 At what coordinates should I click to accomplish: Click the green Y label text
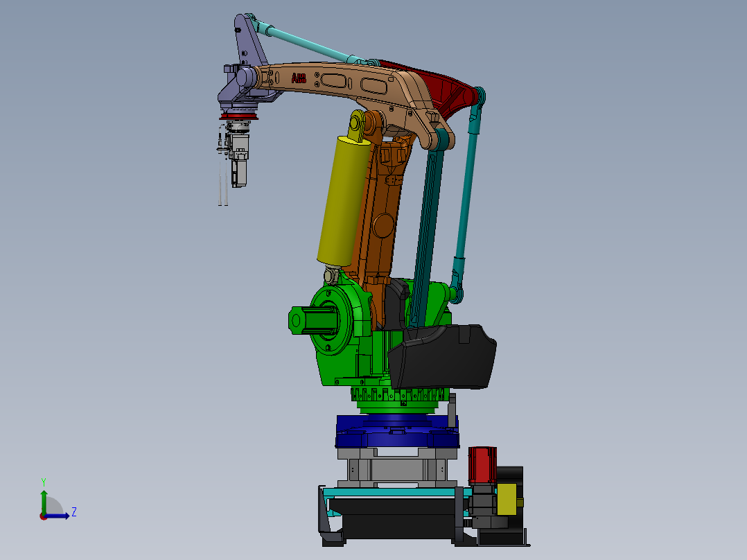44,481
